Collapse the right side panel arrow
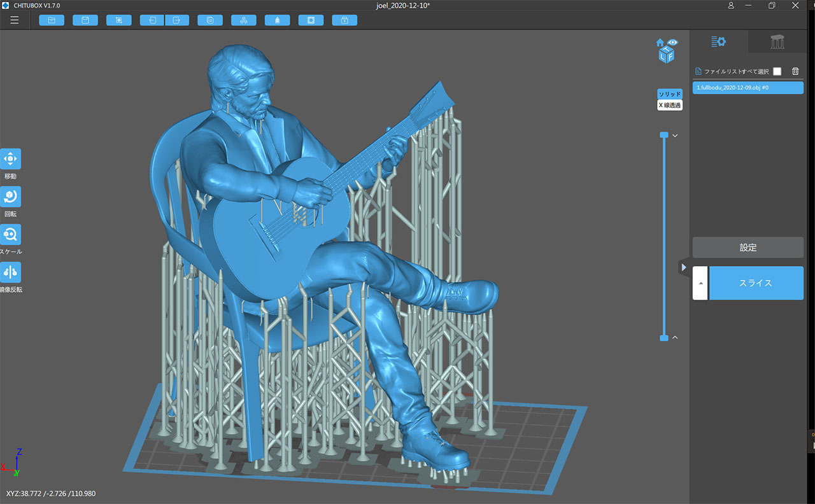 (x=684, y=267)
